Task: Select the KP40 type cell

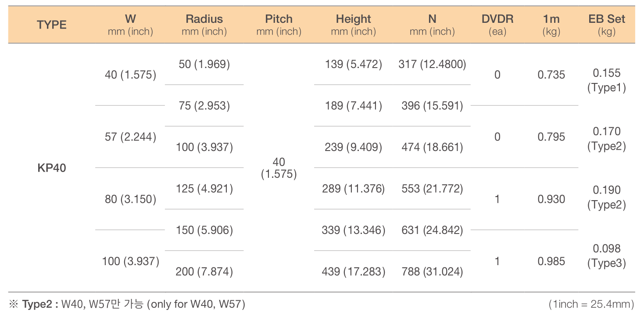Action: pos(52,168)
